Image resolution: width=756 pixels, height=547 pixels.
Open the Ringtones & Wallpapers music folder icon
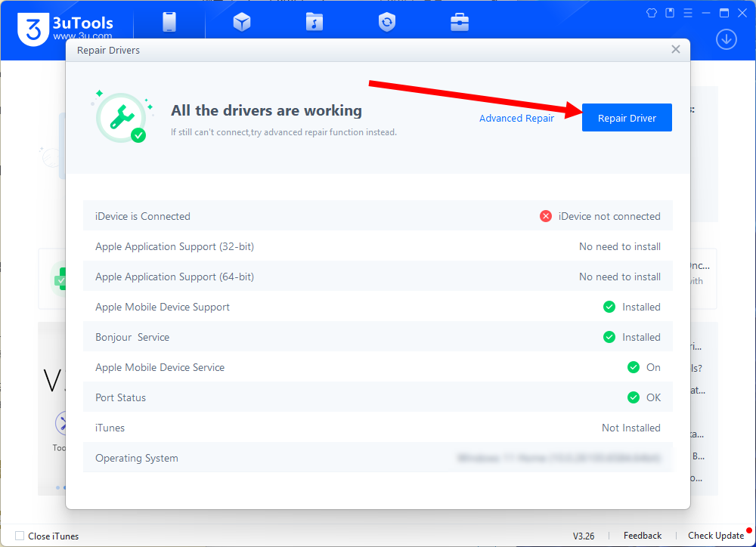(x=314, y=22)
